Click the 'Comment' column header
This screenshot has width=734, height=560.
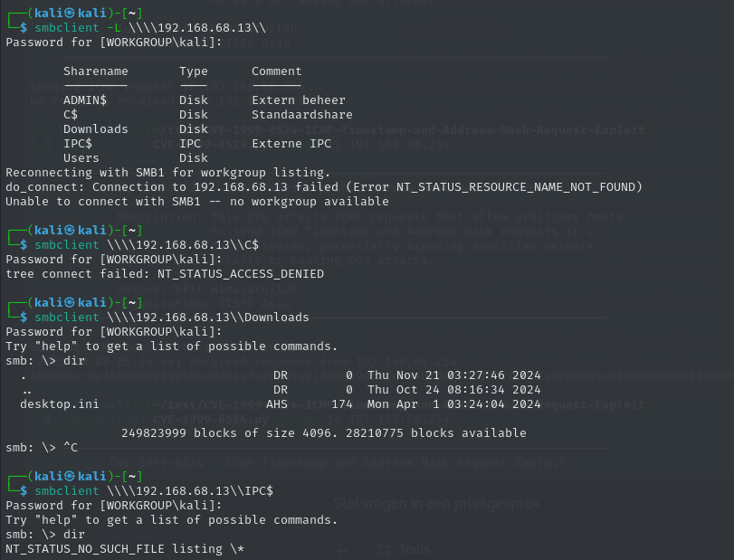277,71
